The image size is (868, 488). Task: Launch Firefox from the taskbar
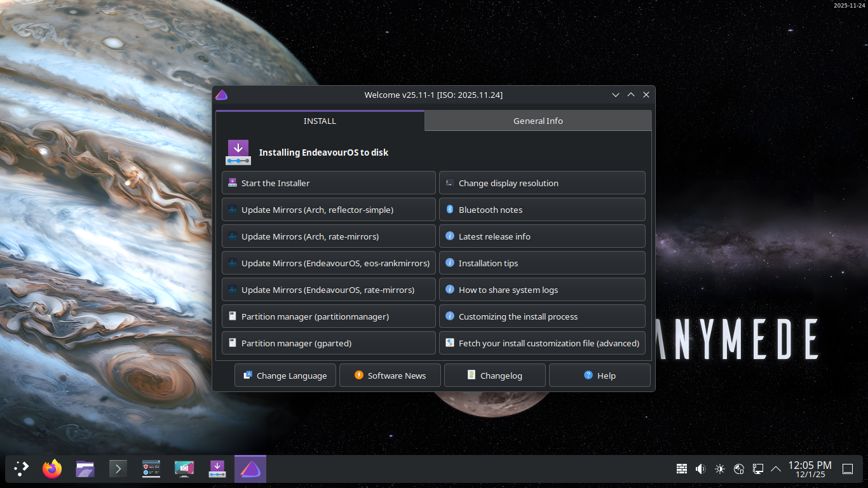(x=52, y=469)
